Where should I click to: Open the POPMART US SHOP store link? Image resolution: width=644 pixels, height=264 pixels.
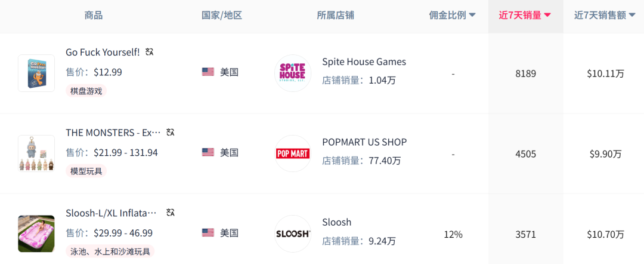(x=364, y=142)
